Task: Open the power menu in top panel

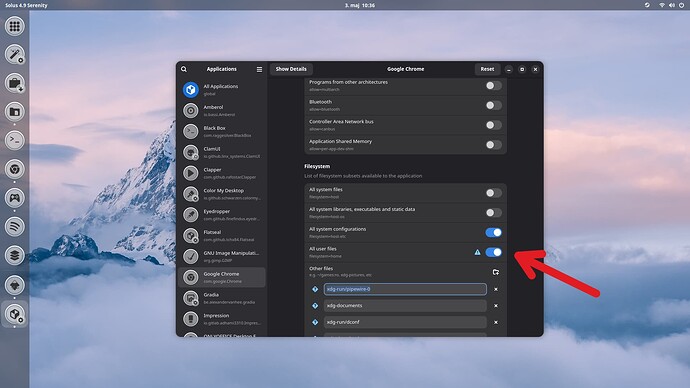Action: pos(681,5)
